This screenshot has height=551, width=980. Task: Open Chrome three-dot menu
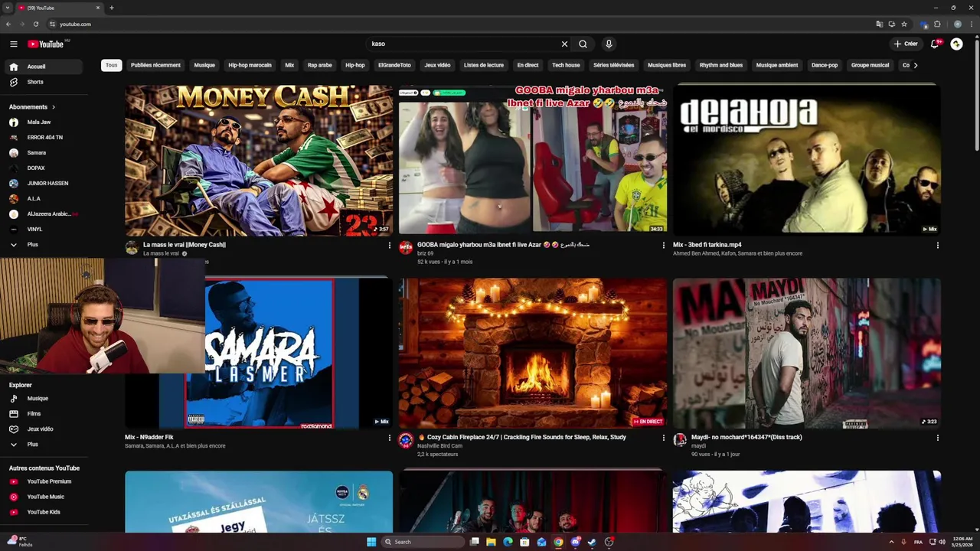[x=970, y=24]
